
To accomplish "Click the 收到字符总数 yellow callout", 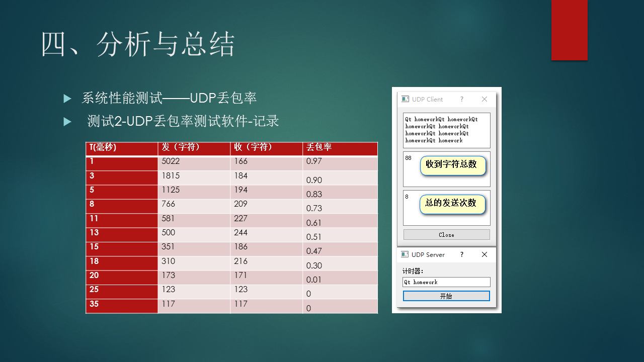I will [x=452, y=165].
